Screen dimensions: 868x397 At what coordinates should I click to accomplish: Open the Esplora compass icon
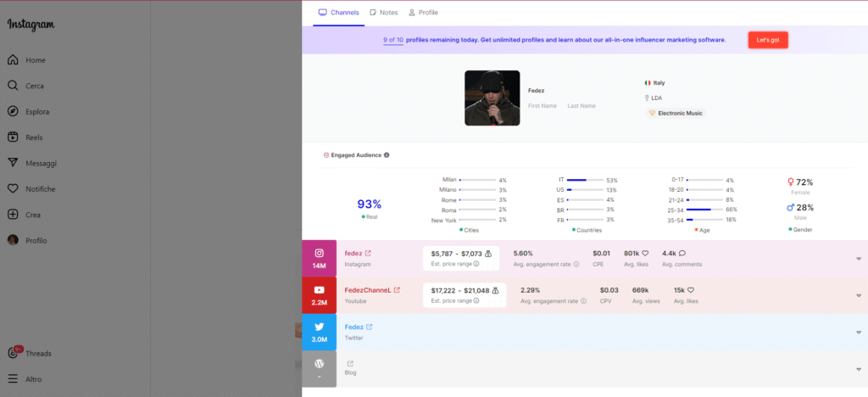click(x=14, y=111)
